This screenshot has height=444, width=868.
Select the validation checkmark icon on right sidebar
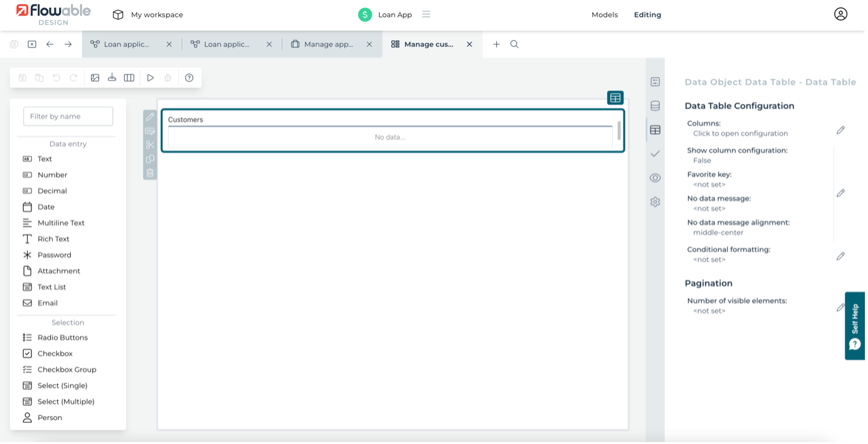click(655, 153)
